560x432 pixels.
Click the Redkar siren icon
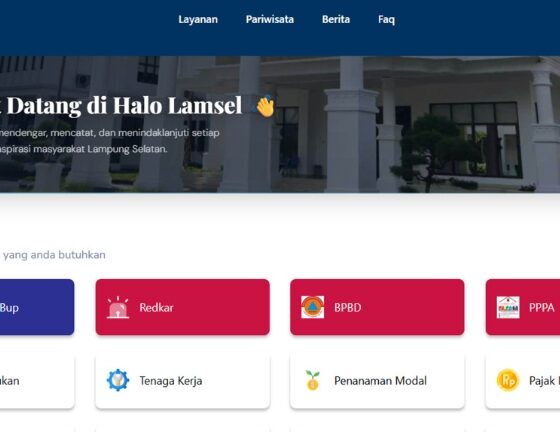(118, 307)
